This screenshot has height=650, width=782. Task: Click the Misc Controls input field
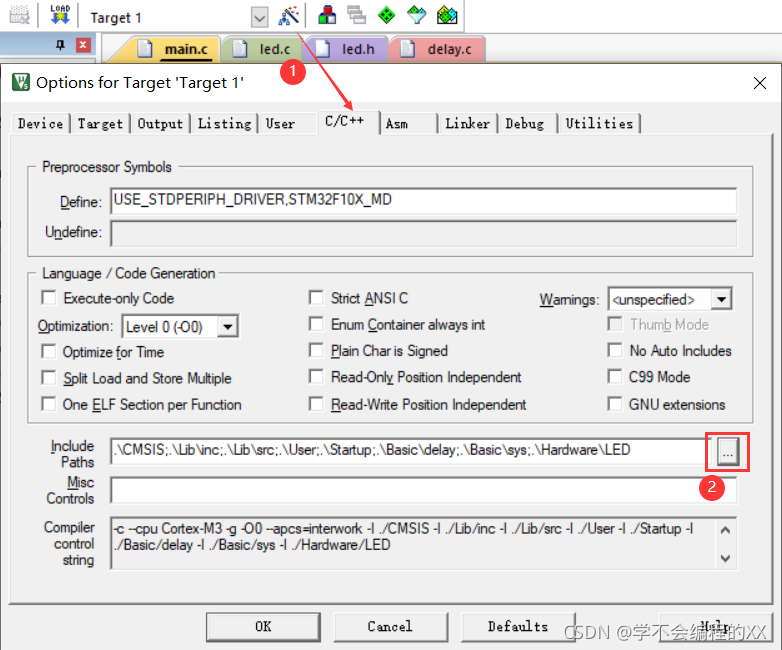click(x=423, y=490)
